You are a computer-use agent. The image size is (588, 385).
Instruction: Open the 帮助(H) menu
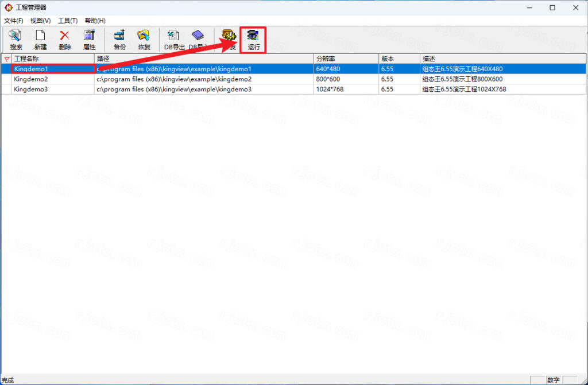95,21
